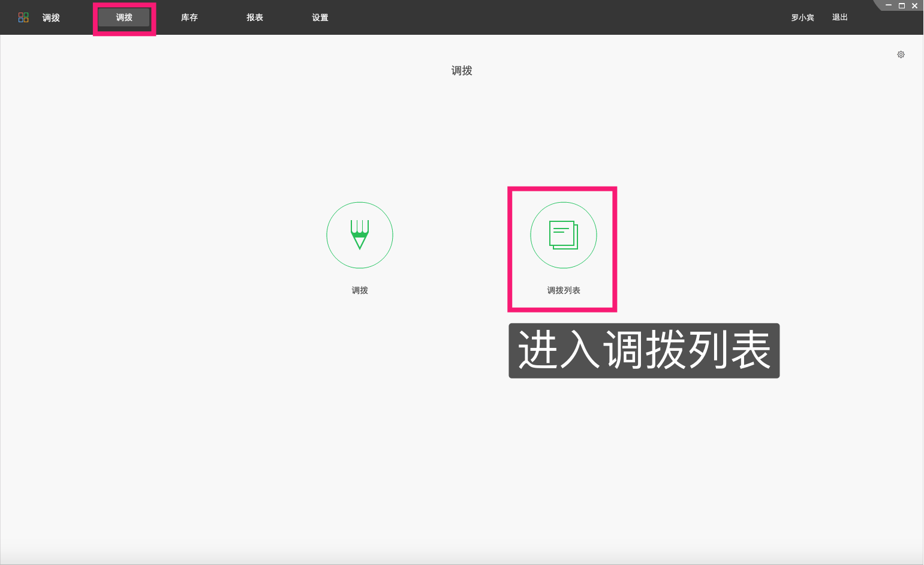Image resolution: width=924 pixels, height=565 pixels.
Task: Select the 调拨 tab in the top navigation
Action: pos(124,17)
